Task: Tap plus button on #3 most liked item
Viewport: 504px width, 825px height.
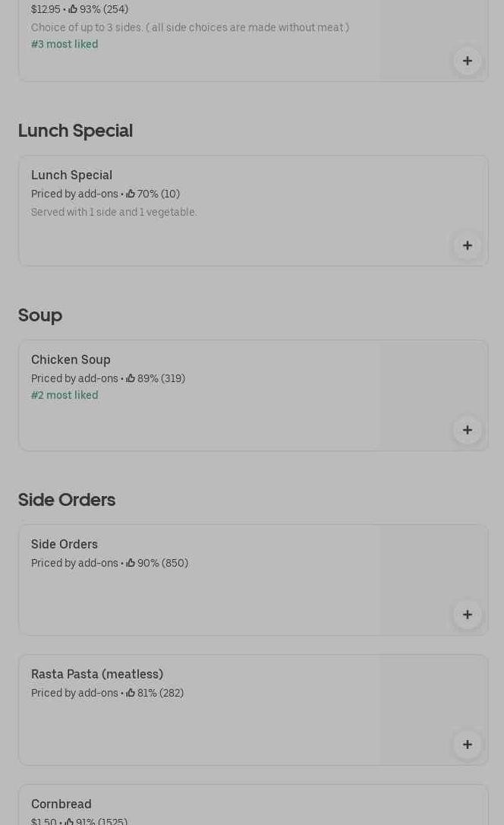Action: point(467,61)
